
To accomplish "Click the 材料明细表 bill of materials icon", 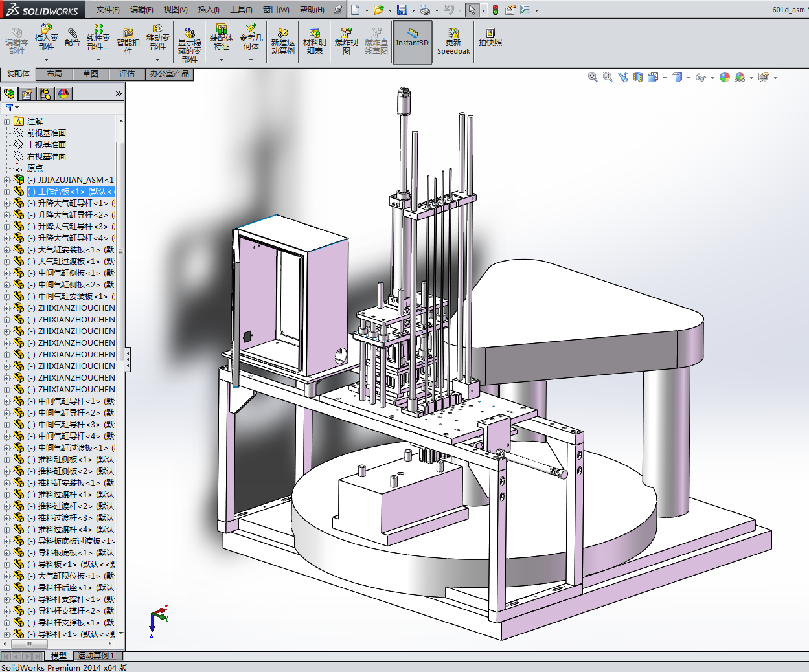I will pos(314,41).
